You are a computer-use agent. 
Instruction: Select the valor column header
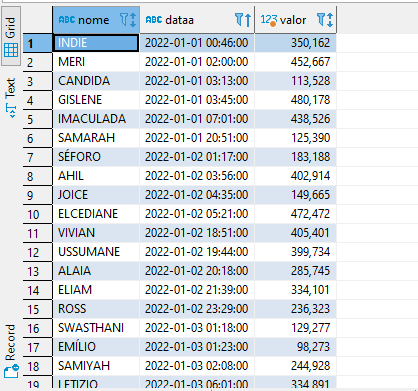pos(296,20)
